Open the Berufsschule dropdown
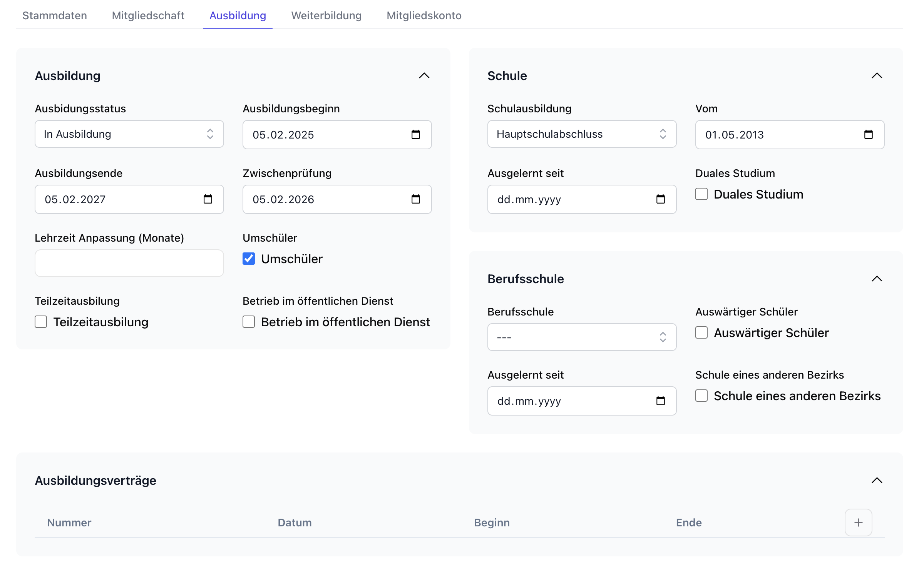The width and height of the screenshot is (924, 571). (582, 337)
